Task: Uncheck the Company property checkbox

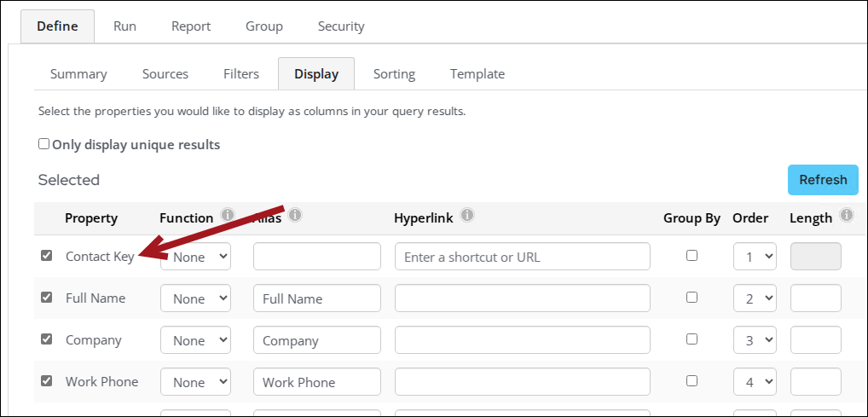Action: click(47, 339)
